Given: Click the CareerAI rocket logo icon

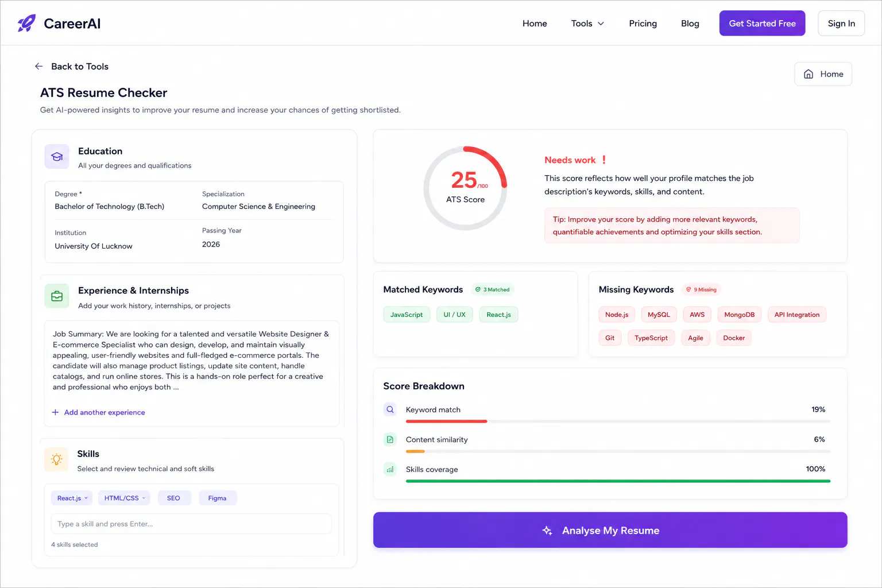Looking at the screenshot, I should click(x=26, y=23).
